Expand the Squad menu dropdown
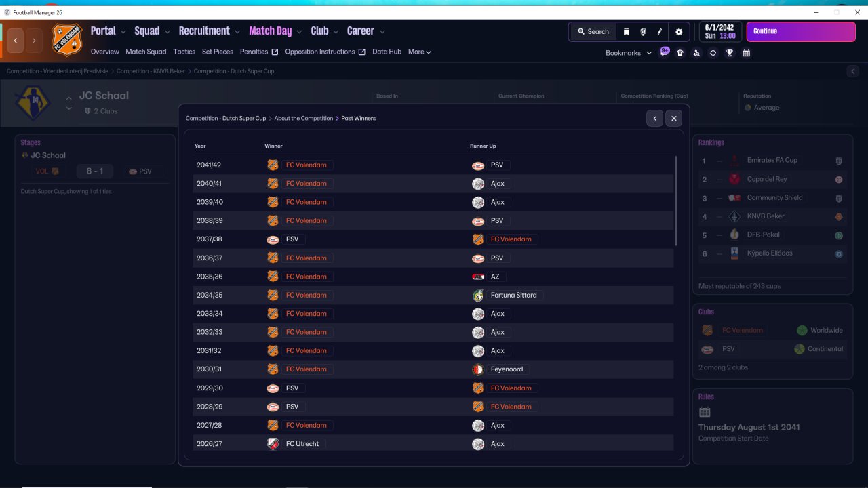868x488 pixels. (x=167, y=32)
